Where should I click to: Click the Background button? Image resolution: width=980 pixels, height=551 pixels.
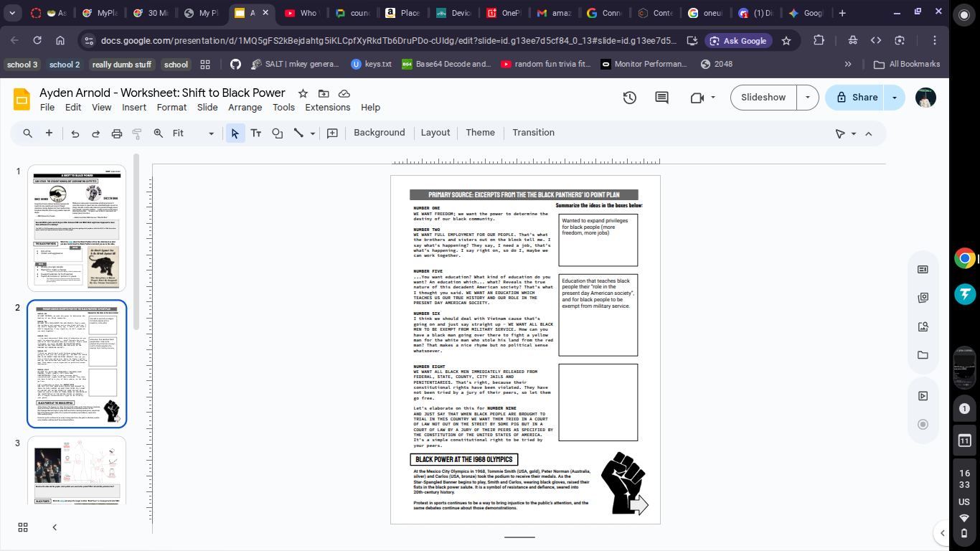[x=379, y=133]
